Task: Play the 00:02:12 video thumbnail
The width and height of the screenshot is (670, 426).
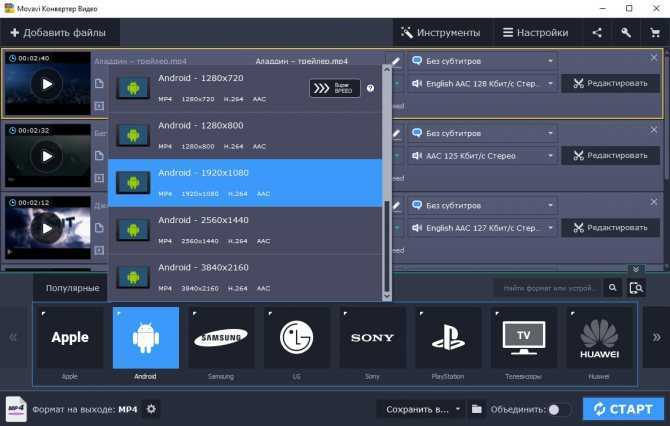Action: click(47, 229)
